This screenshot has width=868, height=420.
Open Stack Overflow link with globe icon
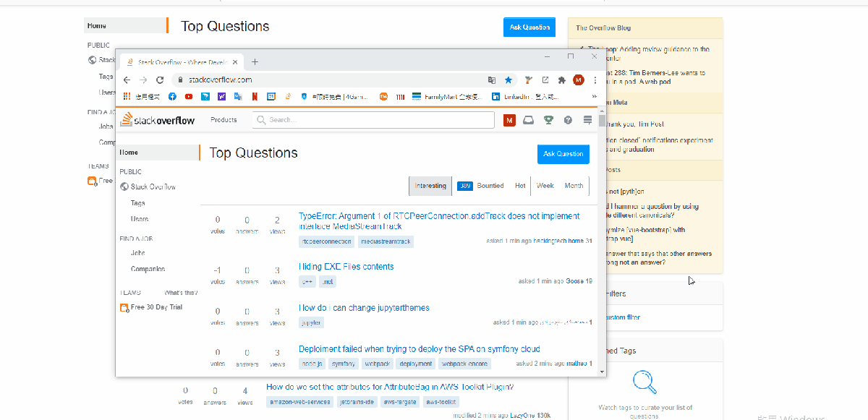pyautogui.click(x=148, y=187)
